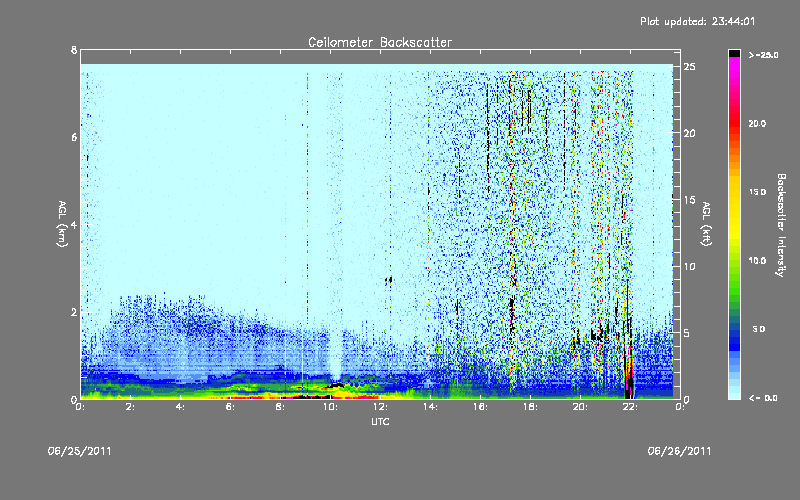The image size is (800, 500).
Task: Click the "22:" UTC hour tick
Action: coord(631,407)
